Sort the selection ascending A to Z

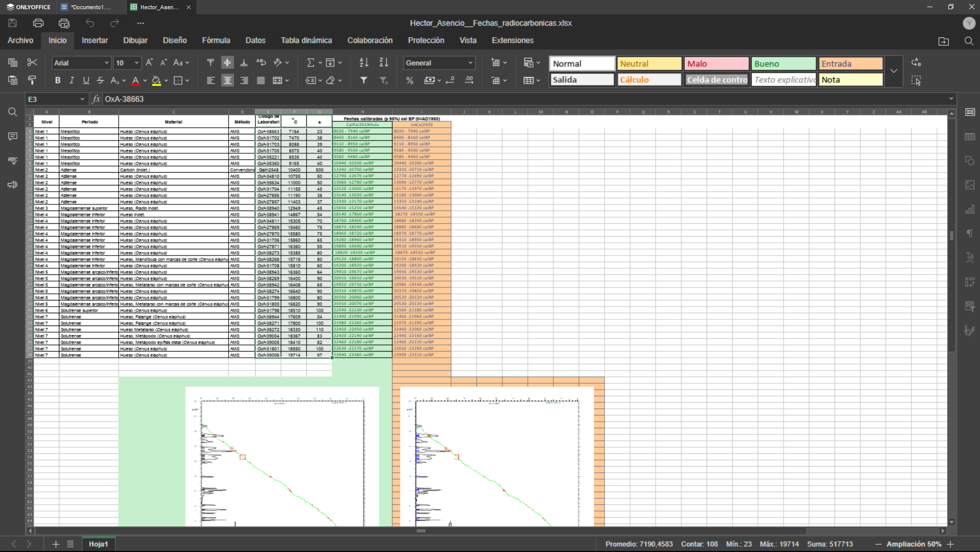364,62
